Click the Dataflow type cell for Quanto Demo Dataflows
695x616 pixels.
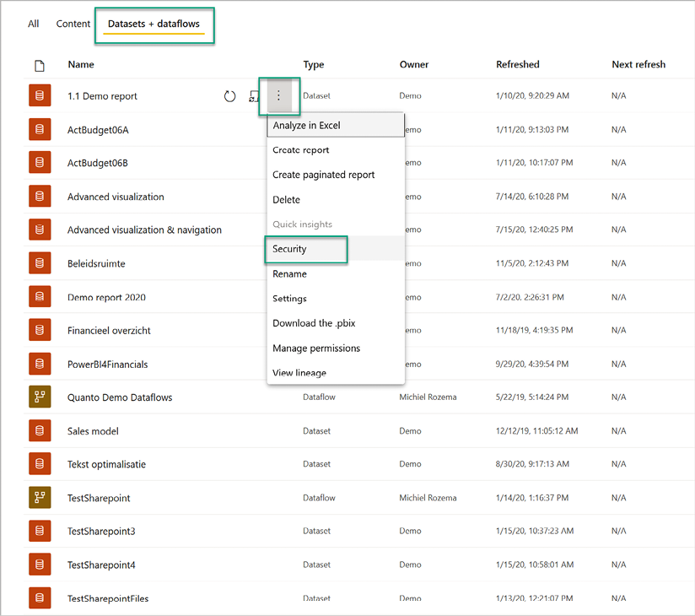coord(319,397)
